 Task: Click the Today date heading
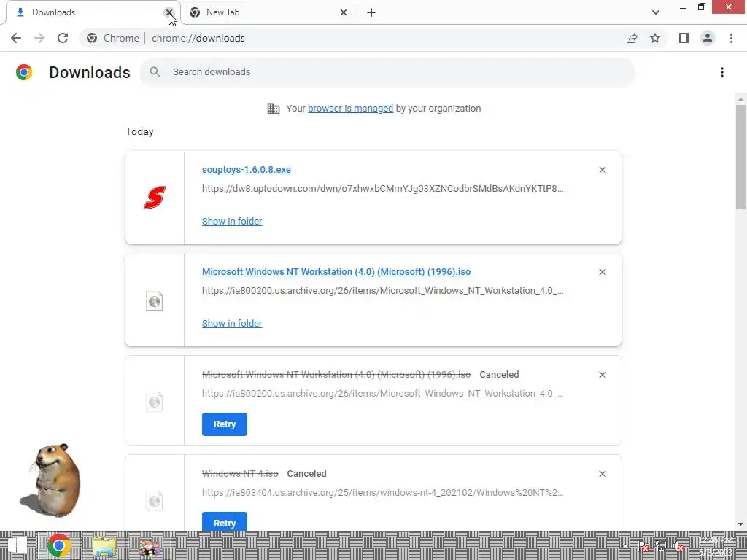click(x=139, y=131)
